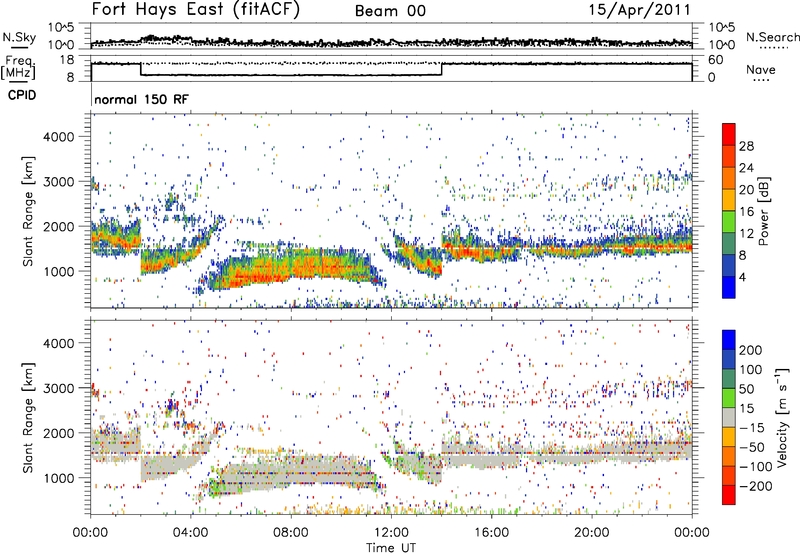Click the '4000' tick on the power panel
Screen dimensions: 800x554
[x=59, y=137]
